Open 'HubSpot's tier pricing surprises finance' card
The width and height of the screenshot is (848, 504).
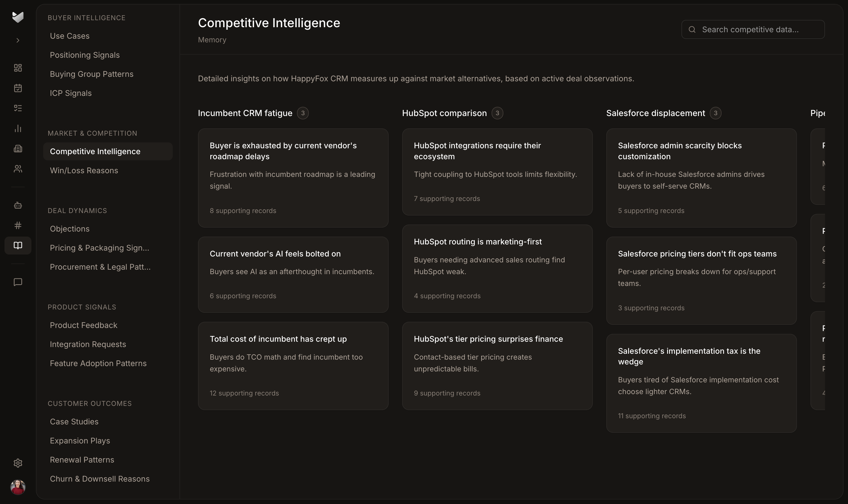tap(497, 366)
